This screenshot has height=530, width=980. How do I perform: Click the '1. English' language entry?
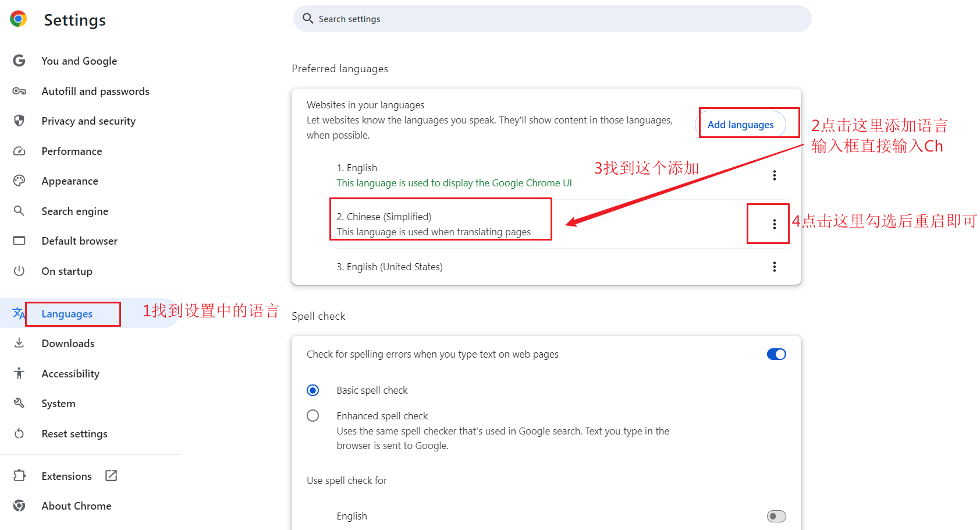click(357, 168)
